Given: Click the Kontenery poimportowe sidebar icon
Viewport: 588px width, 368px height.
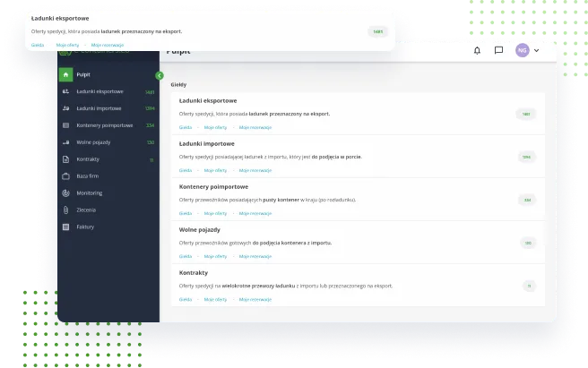Looking at the screenshot, I should click(x=65, y=125).
